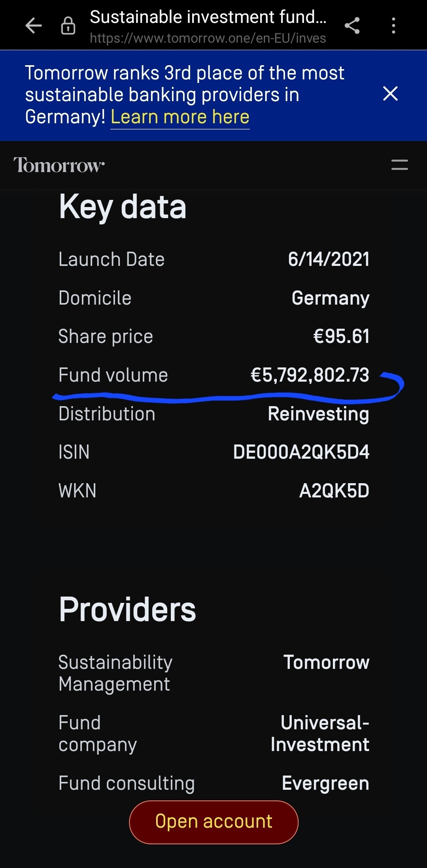Tap the back arrow icon
The width and height of the screenshot is (427, 868).
(x=34, y=26)
